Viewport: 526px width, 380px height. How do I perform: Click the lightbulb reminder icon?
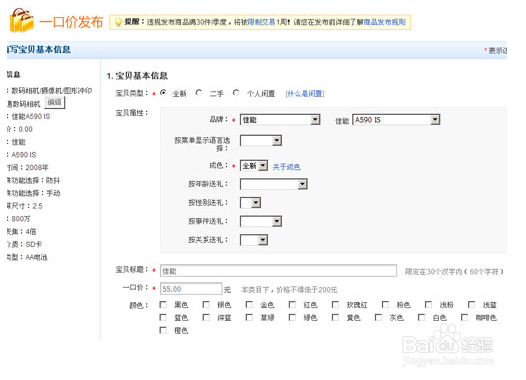(118, 22)
